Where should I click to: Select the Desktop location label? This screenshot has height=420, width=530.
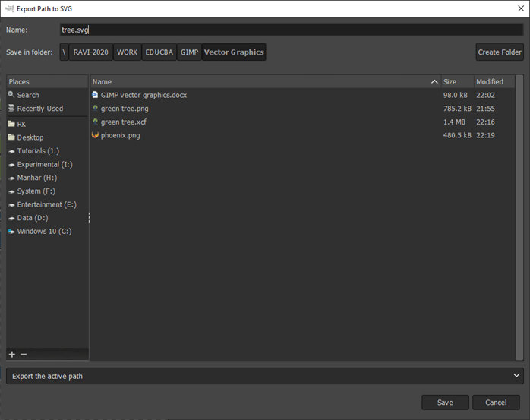(30, 137)
